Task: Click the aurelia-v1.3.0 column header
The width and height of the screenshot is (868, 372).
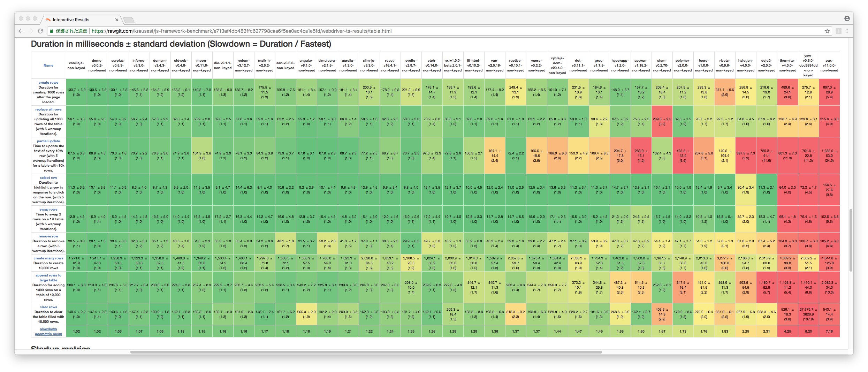Action: (348, 66)
